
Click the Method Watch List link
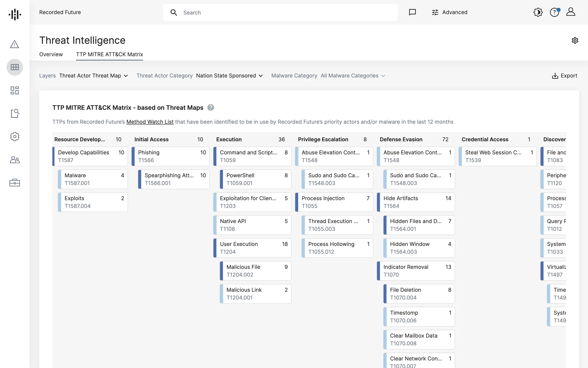pyautogui.click(x=150, y=122)
